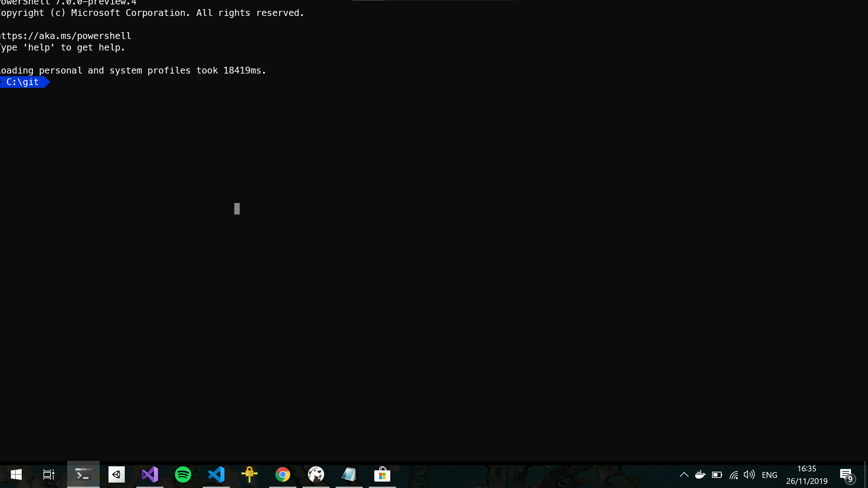
Task: Open Visual Studio from the taskbar
Action: coord(150,474)
